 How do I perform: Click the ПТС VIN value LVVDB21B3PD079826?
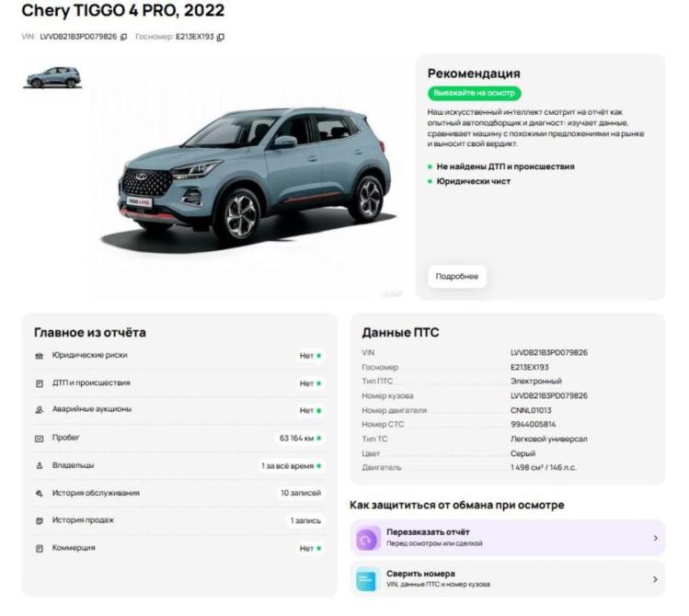pos(549,352)
